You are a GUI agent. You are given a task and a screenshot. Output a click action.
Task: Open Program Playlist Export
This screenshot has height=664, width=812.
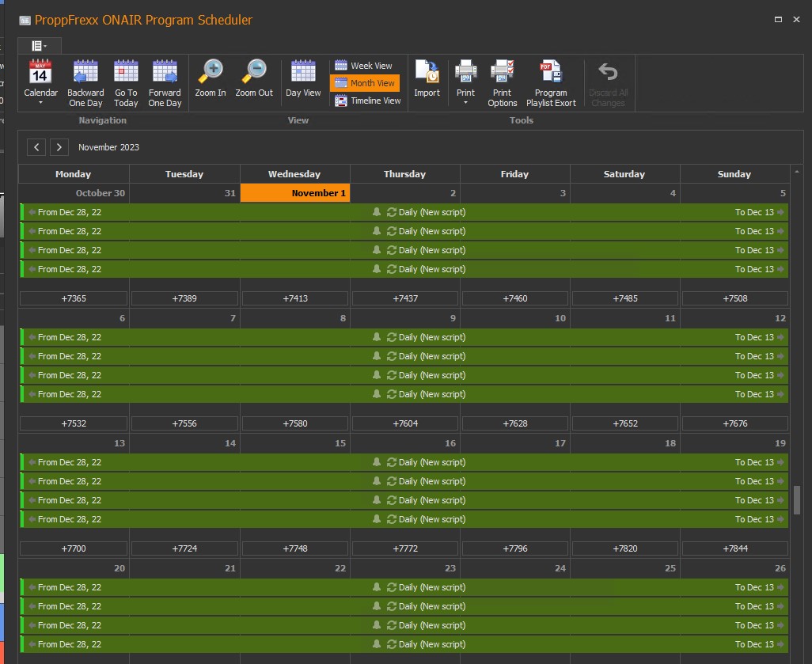pyautogui.click(x=551, y=73)
